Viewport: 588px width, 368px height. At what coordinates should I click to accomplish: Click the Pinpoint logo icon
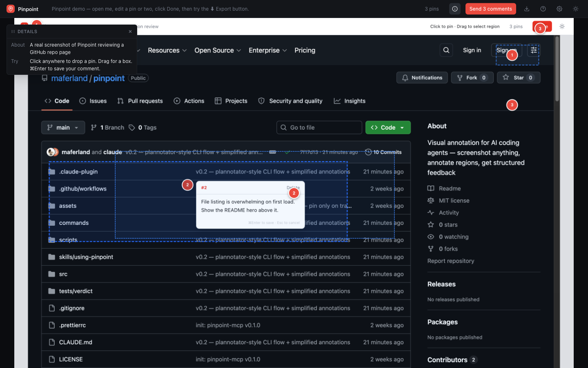pyautogui.click(x=11, y=9)
